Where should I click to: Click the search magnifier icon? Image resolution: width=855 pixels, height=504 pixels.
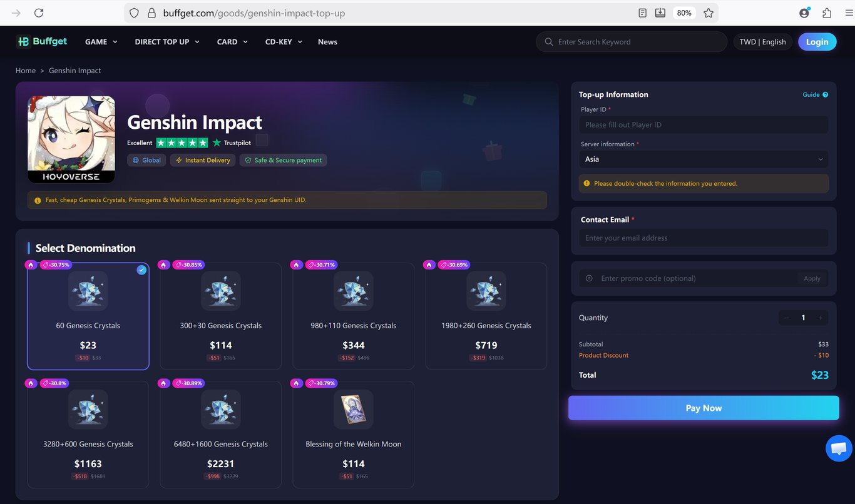click(549, 42)
